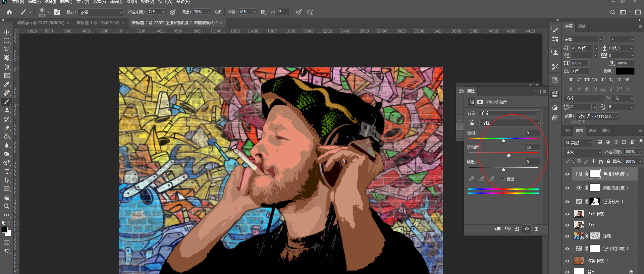The width and height of the screenshot is (644, 274).
Task: Switch to the 墙砖.jpg document tab
Action: (41, 23)
